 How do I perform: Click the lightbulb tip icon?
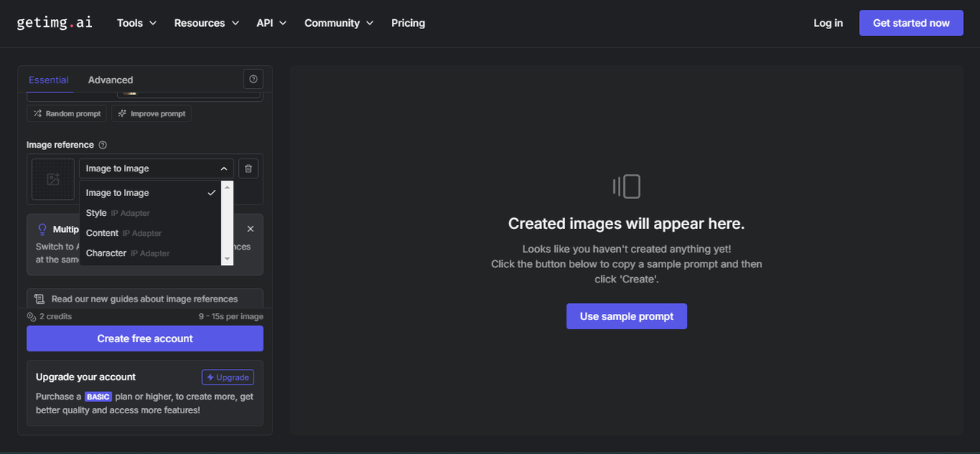point(42,229)
